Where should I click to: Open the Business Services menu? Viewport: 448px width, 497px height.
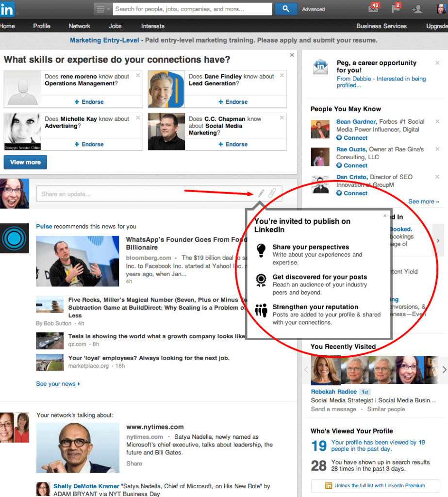click(382, 26)
